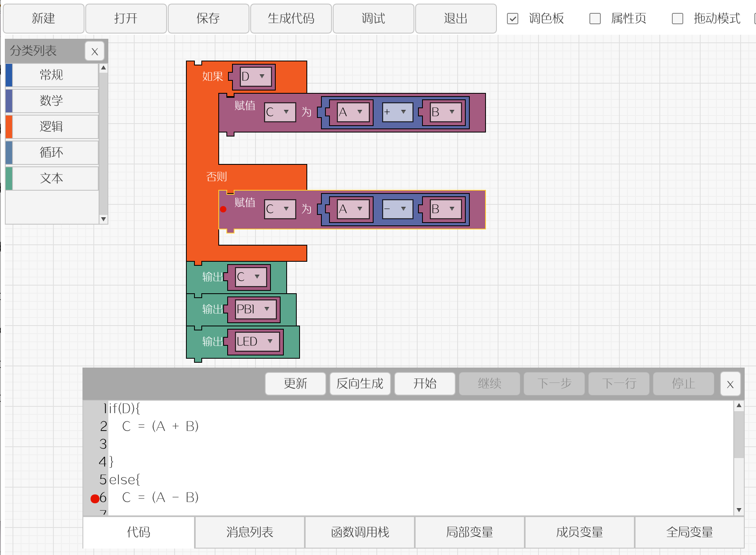The image size is (756, 555).
Task: Click the 下一行 step button
Action: click(619, 383)
